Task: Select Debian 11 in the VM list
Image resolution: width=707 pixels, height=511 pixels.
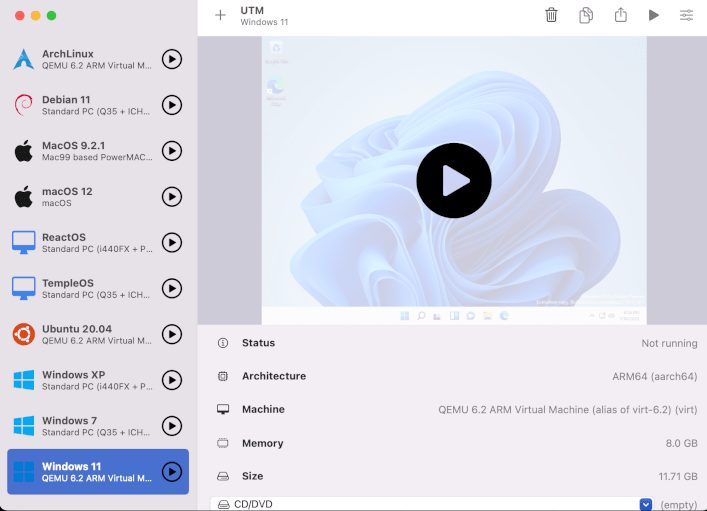Action: coord(98,105)
